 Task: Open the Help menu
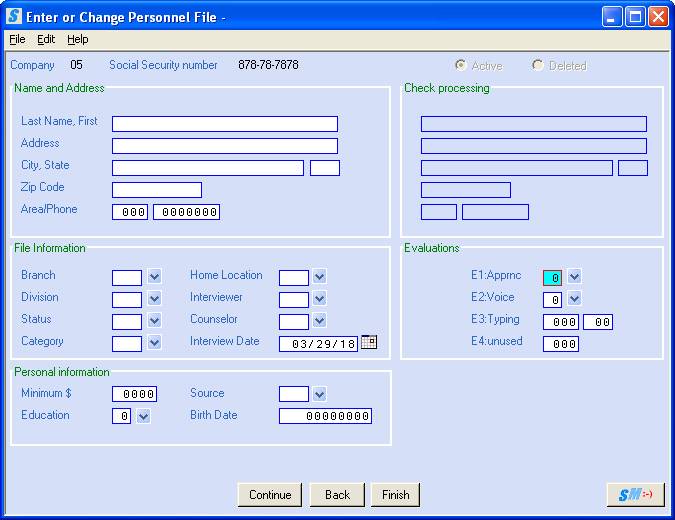coord(78,39)
